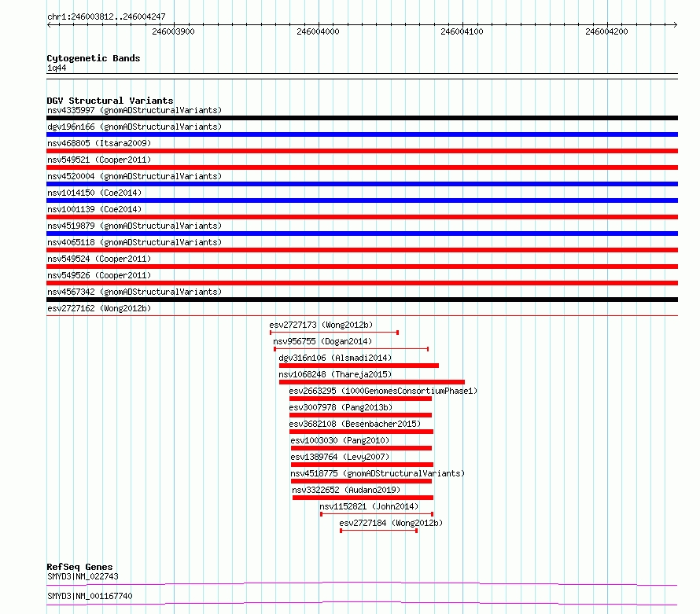Open nsv549521 (Cooper2011) variant label

click(99, 160)
